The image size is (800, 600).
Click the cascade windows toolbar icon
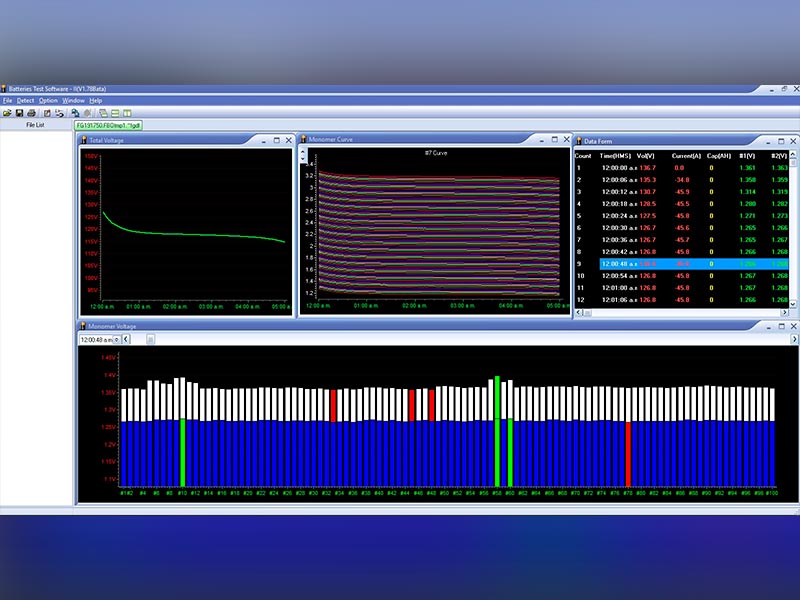[102, 113]
